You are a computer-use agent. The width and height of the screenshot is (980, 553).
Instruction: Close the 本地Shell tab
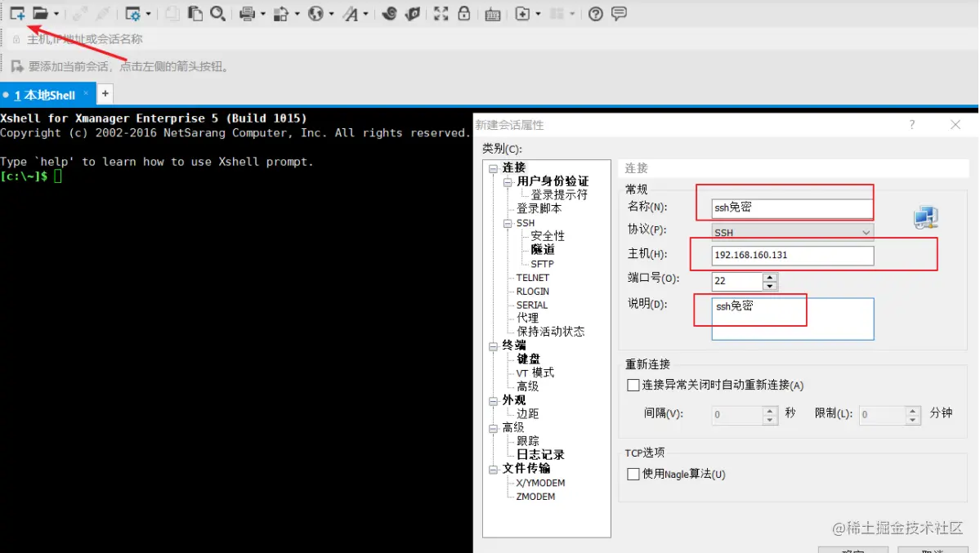(86, 94)
